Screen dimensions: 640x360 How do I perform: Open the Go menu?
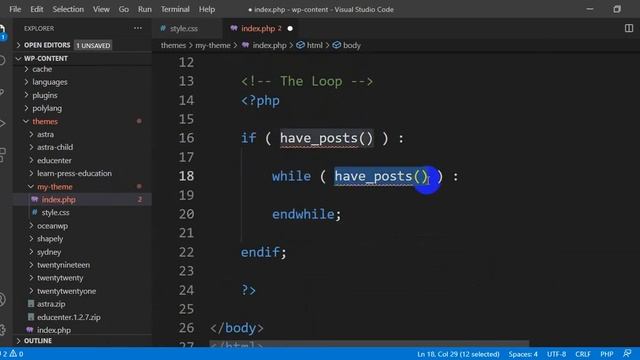coord(124,9)
